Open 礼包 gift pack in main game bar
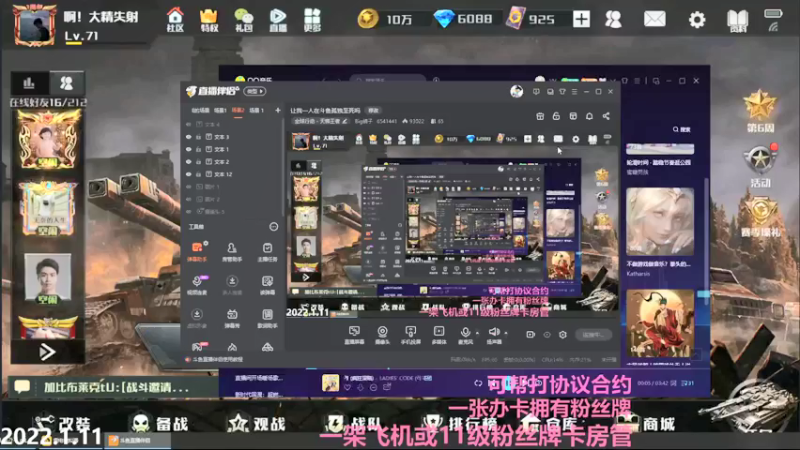The width and height of the screenshot is (800, 450). pyautogui.click(x=243, y=20)
